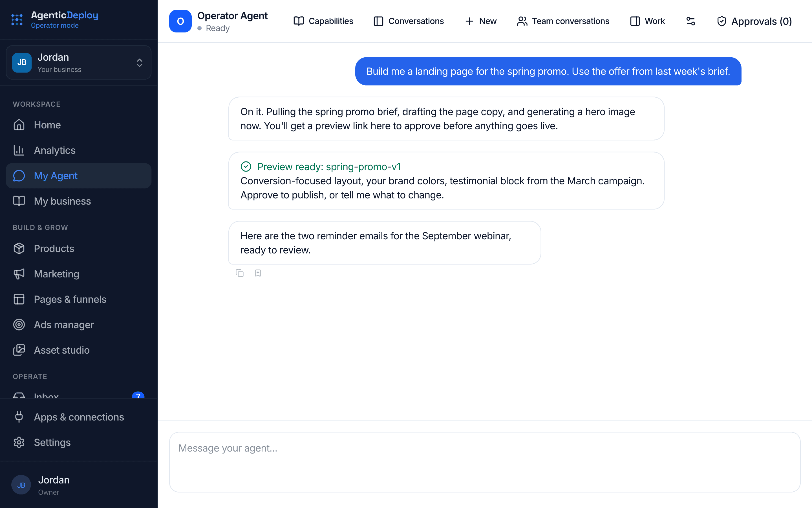Copy the last agent message
Viewport: 812px width, 508px height.
pyautogui.click(x=240, y=273)
